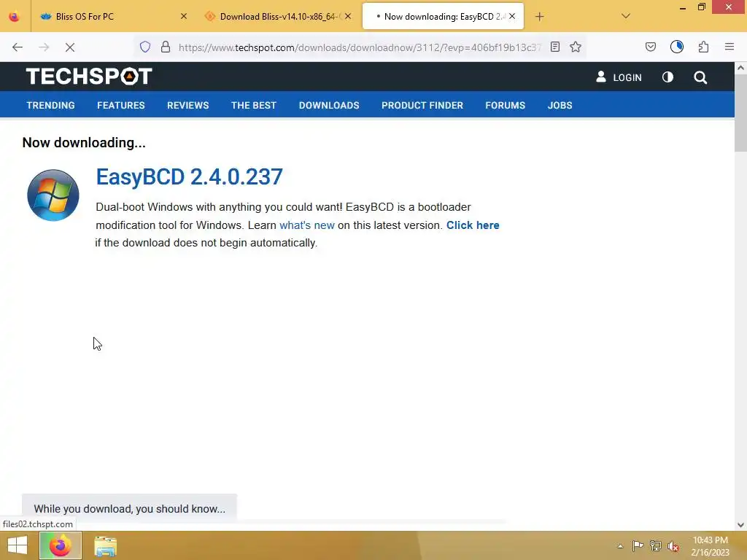Toggle TechSpot dark mode contrast icon
747x560 pixels.
coord(667,77)
